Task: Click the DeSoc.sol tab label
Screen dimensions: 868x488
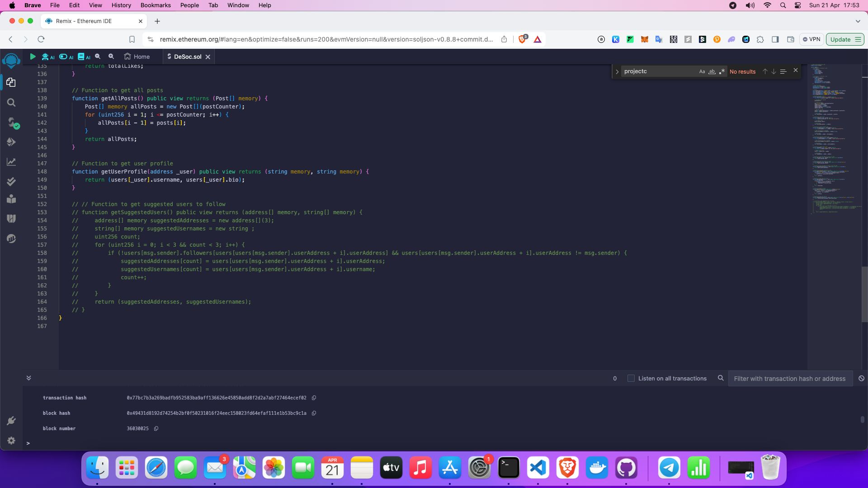Action: click(x=188, y=56)
